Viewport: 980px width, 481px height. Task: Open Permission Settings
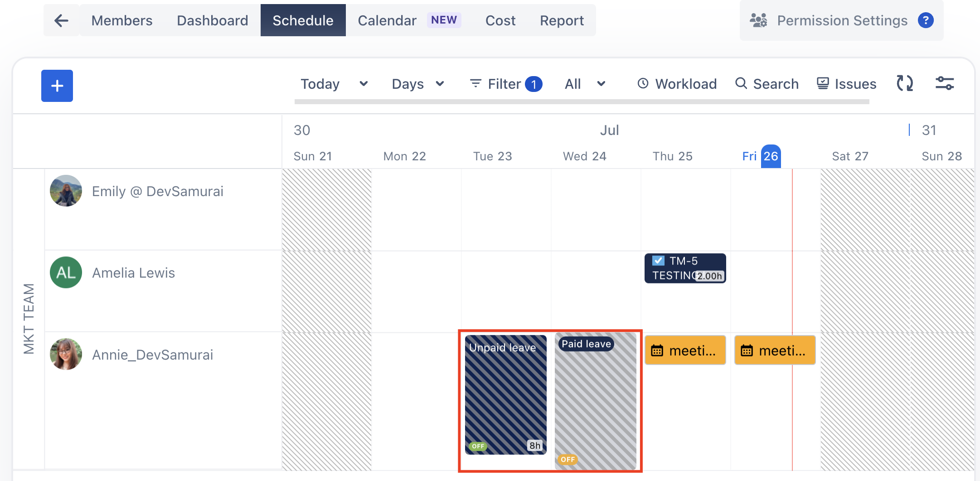pos(841,20)
